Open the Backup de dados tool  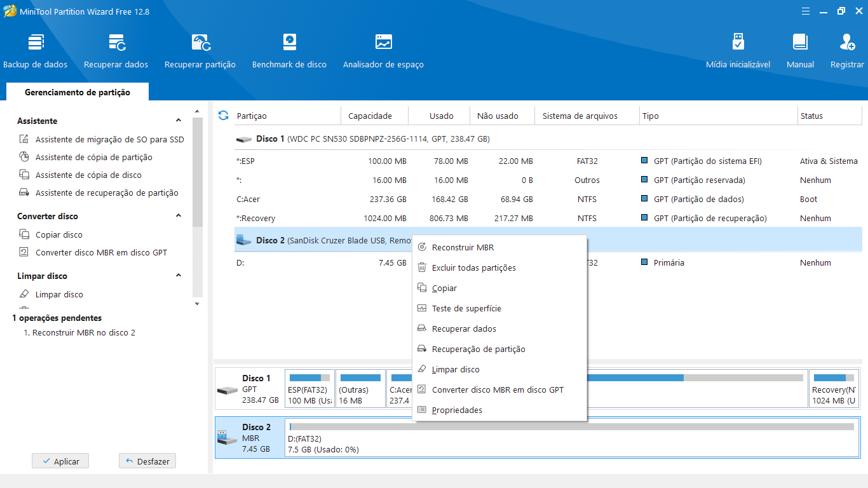tap(36, 43)
